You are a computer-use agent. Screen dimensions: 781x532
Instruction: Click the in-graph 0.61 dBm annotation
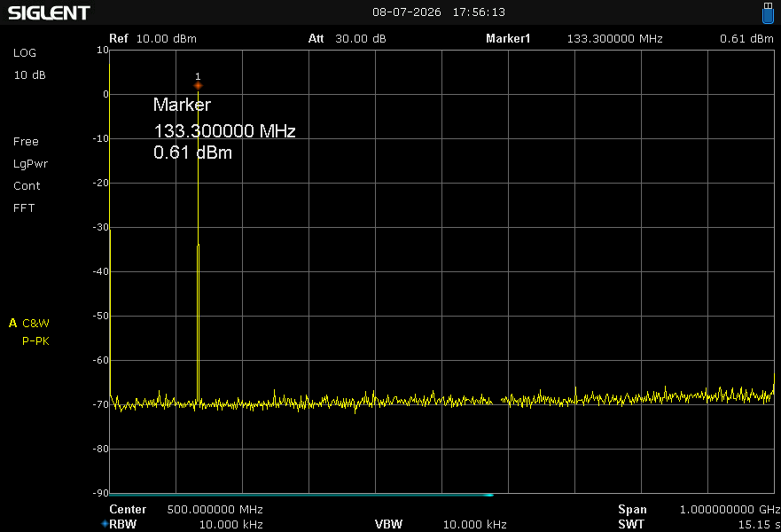[192, 153]
